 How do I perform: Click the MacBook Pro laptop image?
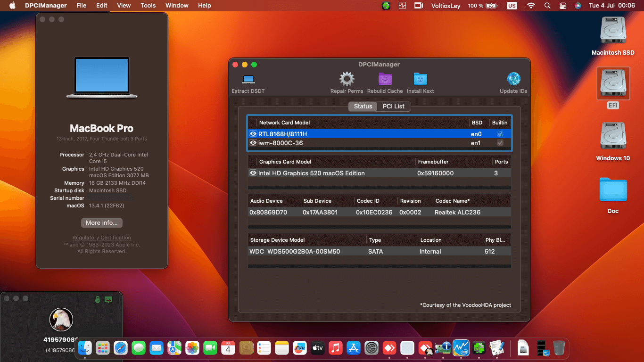coord(102,78)
